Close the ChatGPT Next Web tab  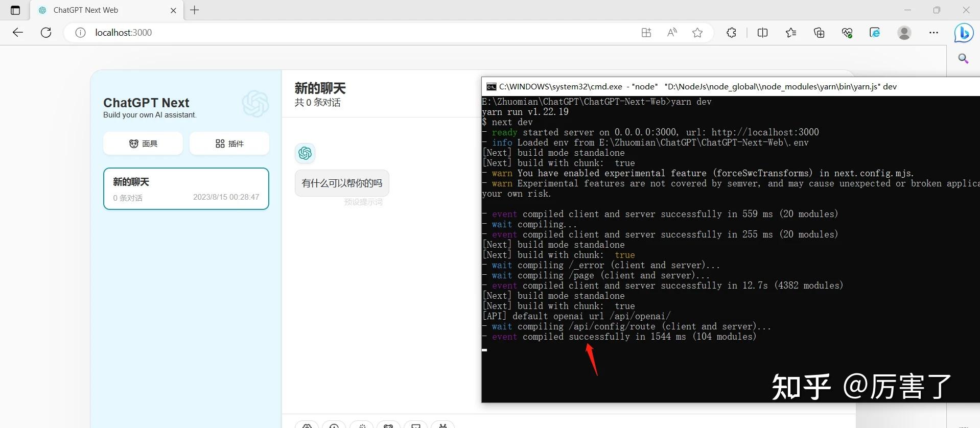tap(173, 10)
